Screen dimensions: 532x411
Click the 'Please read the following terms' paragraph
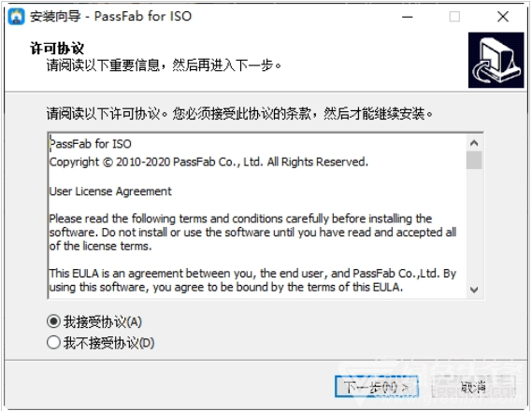(x=252, y=232)
